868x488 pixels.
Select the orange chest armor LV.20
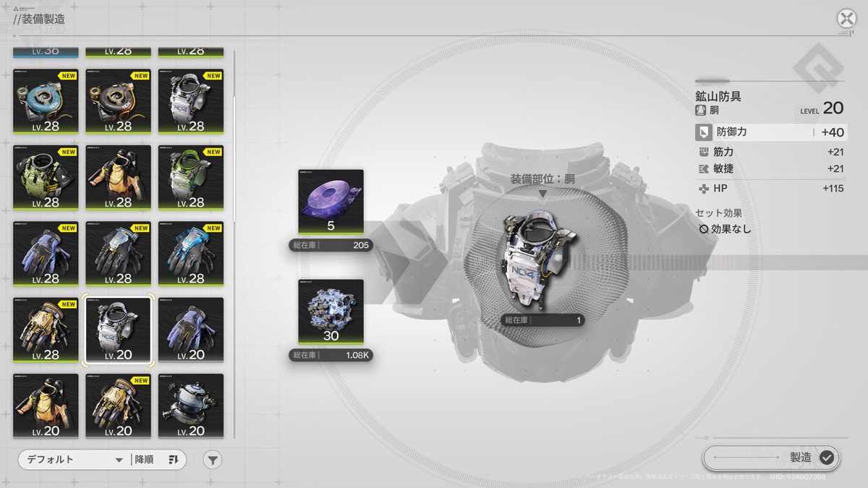(x=46, y=406)
